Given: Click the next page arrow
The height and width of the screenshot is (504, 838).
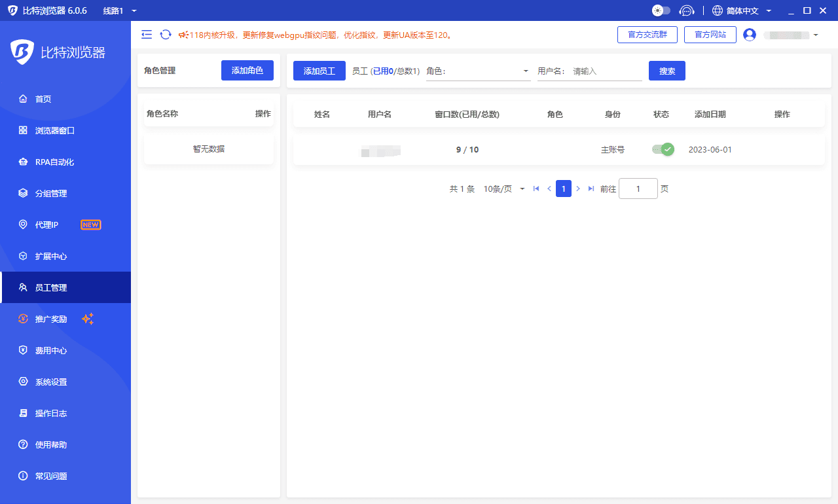Looking at the screenshot, I should (x=577, y=189).
